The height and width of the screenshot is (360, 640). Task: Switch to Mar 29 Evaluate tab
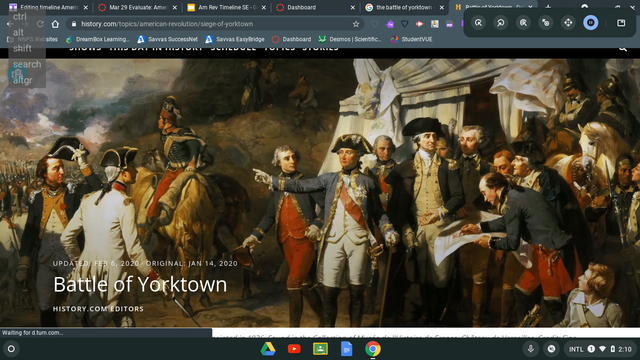click(x=137, y=7)
